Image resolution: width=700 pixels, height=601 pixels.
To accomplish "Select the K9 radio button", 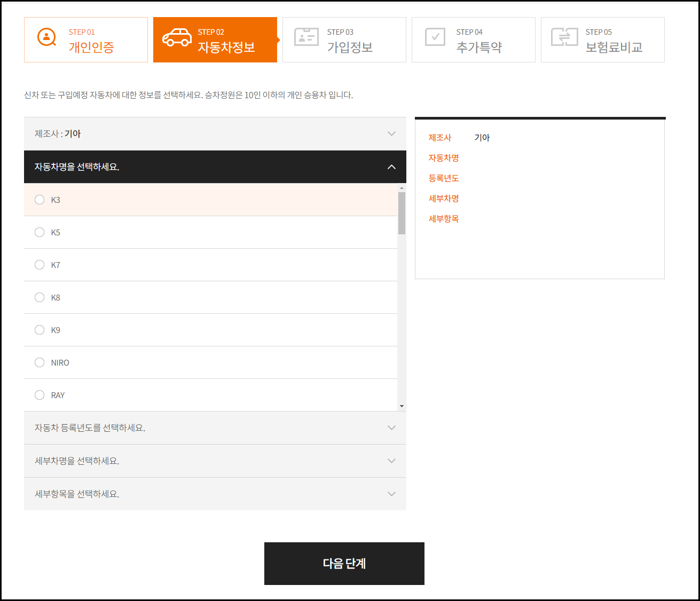I will point(40,329).
